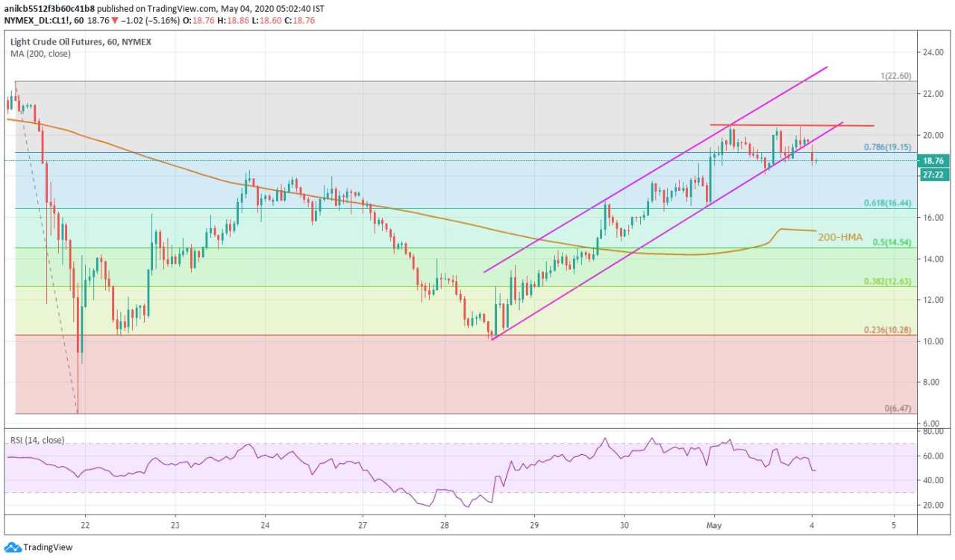
Task: Click the 200-HMA text annotation
Action: (841, 237)
